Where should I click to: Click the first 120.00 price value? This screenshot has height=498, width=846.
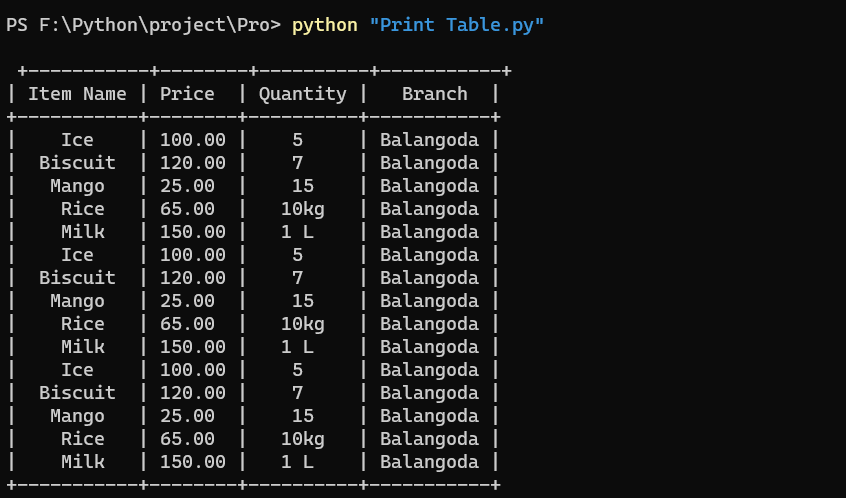pyautogui.click(x=193, y=163)
